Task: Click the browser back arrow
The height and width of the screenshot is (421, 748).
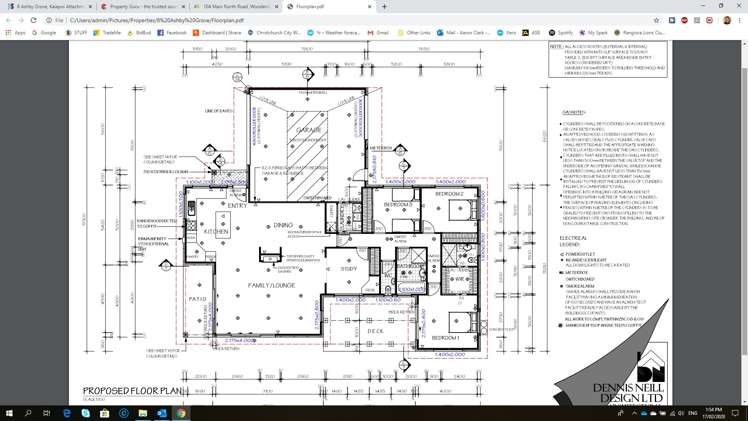Action: coord(9,20)
